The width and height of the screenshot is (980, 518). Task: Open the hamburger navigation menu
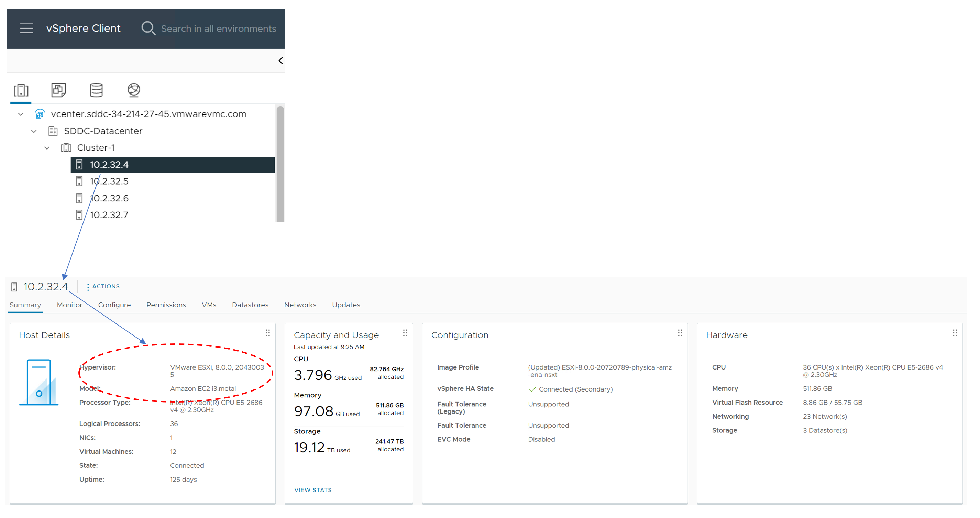pyautogui.click(x=26, y=29)
